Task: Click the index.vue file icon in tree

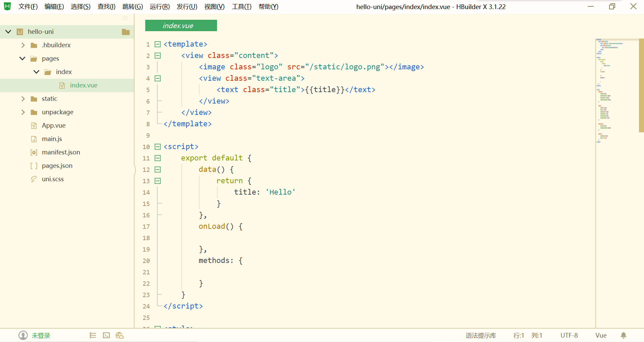Action: click(62, 85)
